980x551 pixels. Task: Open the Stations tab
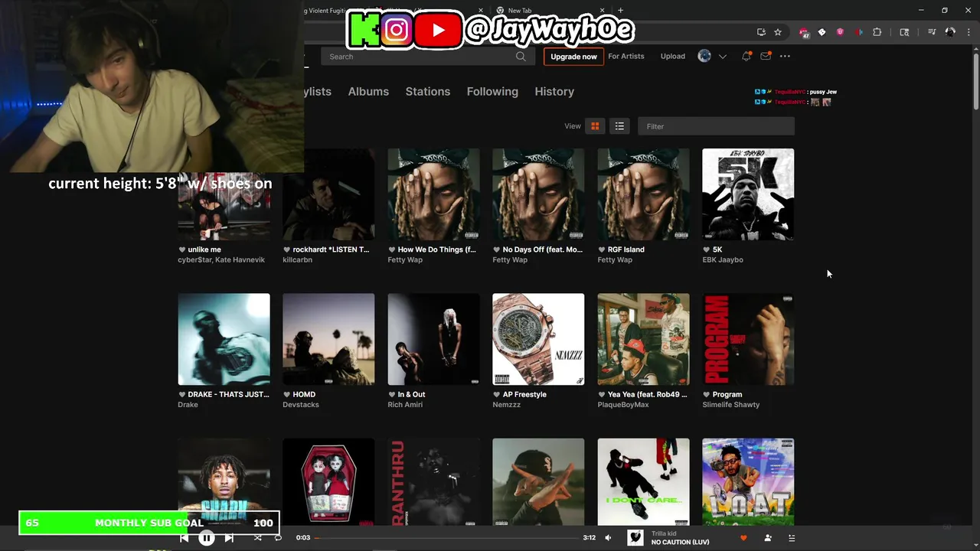pos(428,91)
